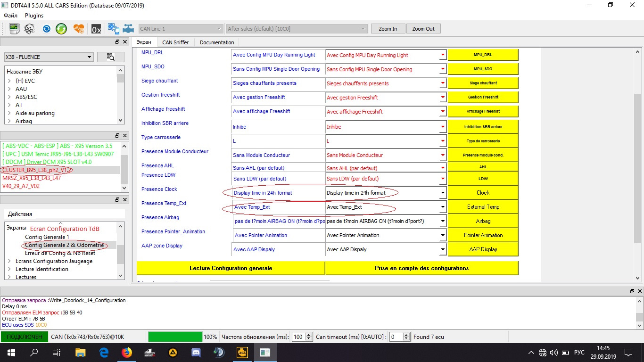Viewport: 644px width, 362px height.
Task: Select UPC USM Temic ECU entry
Action: coord(58,154)
